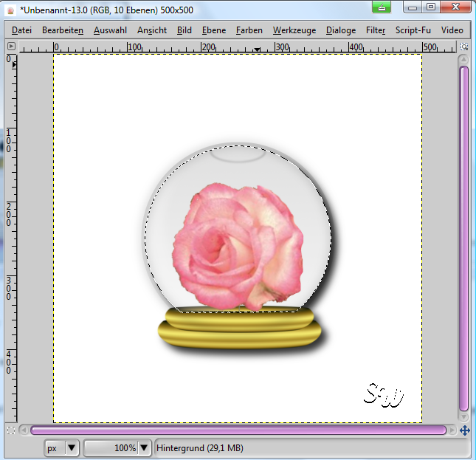Minimize the GIMP window
476x460 pixels.
413,7
